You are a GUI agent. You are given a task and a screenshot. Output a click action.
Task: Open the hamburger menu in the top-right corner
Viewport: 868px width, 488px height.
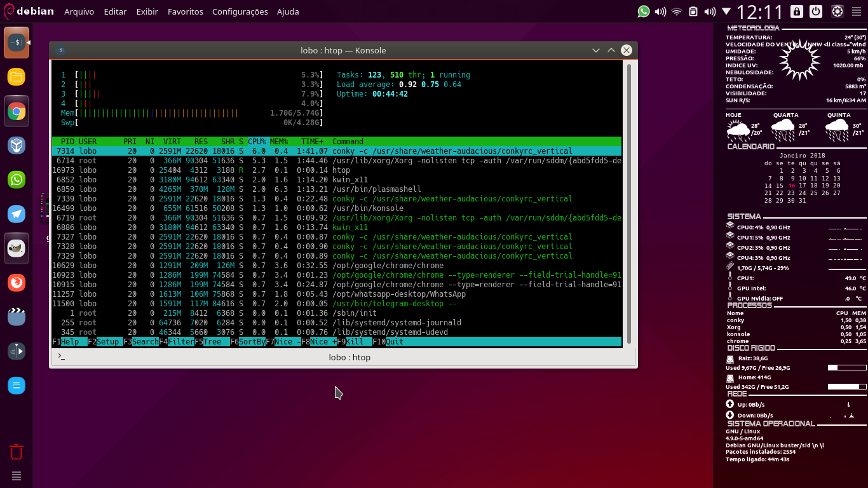(x=855, y=11)
